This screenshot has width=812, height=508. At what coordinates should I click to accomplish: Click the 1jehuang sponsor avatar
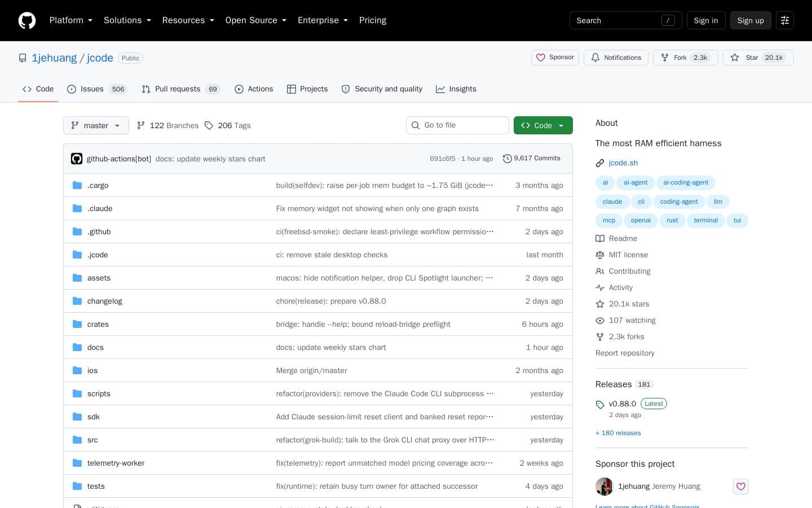tap(604, 487)
